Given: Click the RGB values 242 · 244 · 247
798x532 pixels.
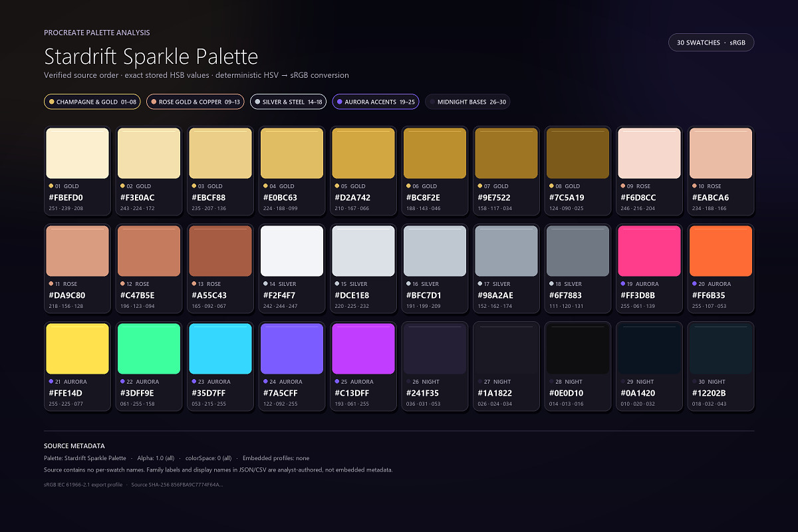Looking at the screenshot, I should (280, 306).
